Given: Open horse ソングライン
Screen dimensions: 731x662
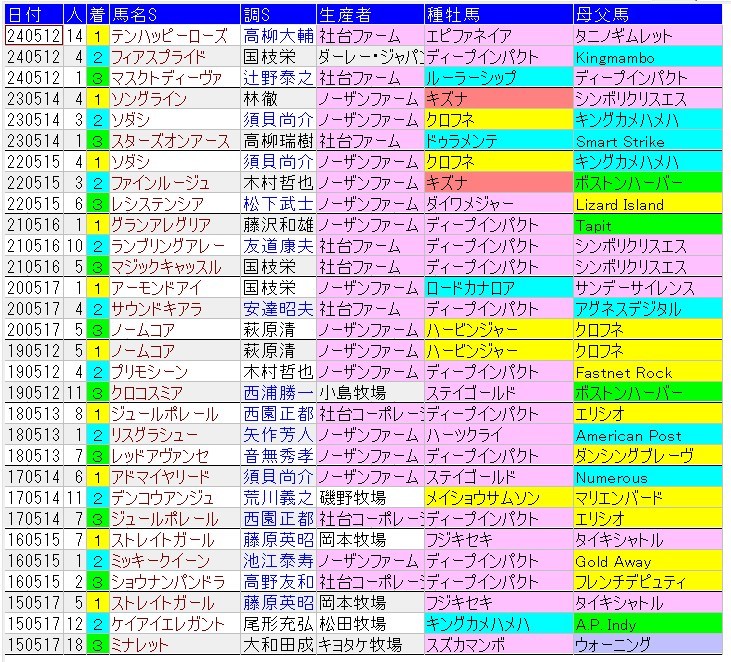Looking at the screenshot, I should [x=149, y=99].
